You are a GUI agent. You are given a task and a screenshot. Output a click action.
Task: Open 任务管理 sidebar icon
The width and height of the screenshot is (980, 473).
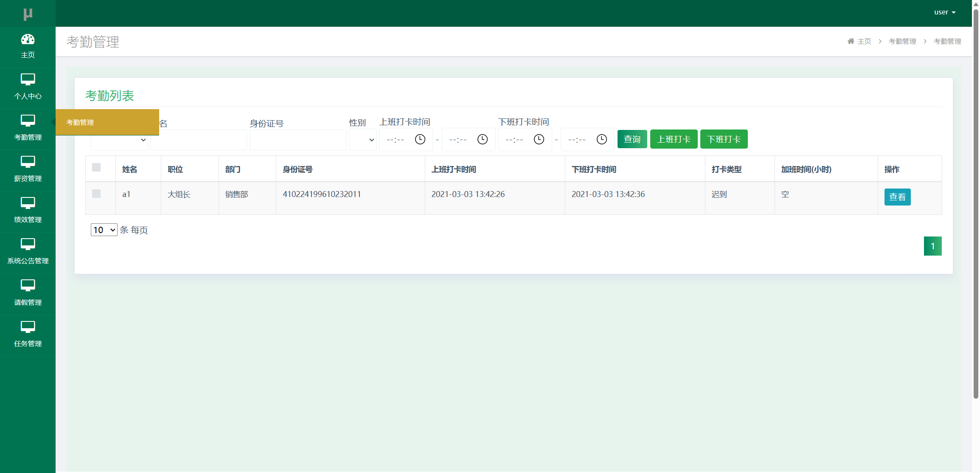click(28, 327)
